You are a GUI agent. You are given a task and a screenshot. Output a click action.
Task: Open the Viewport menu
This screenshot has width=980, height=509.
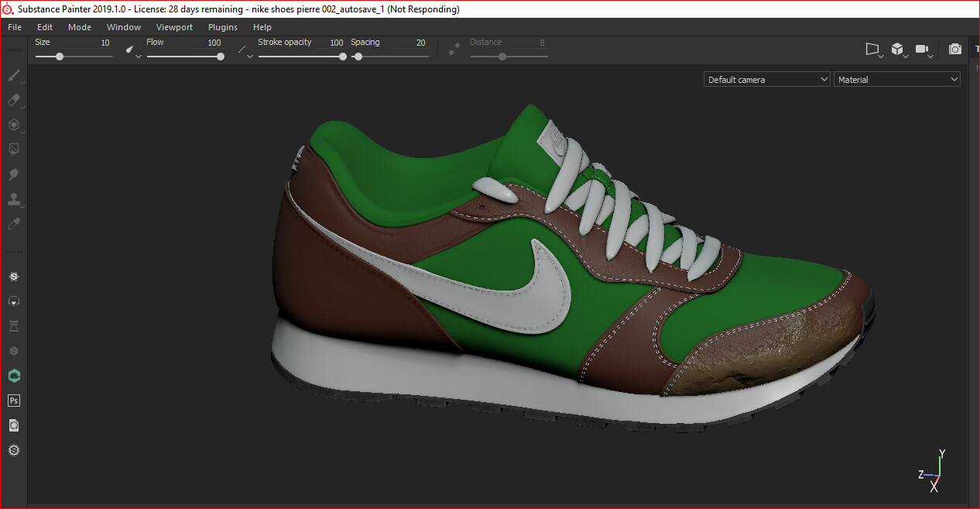174,27
